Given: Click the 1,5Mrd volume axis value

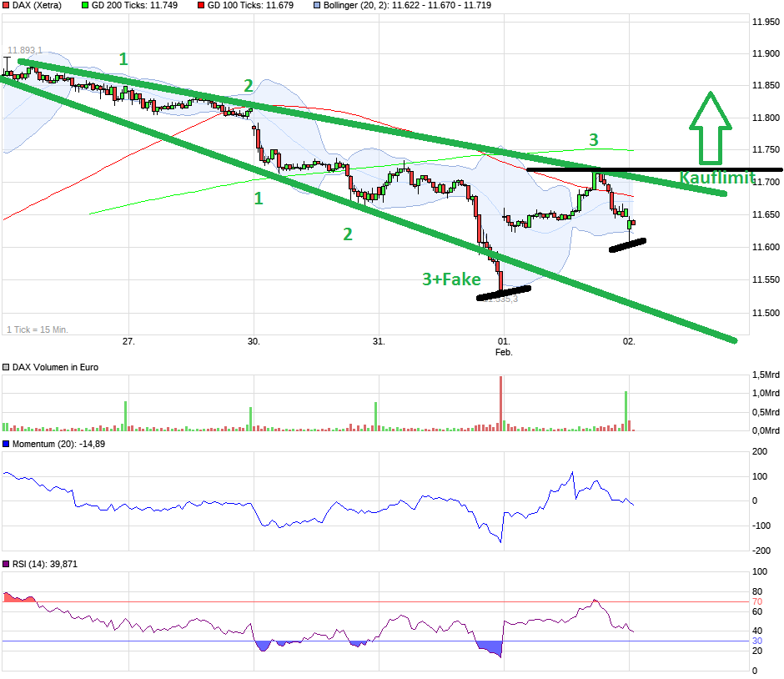Looking at the screenshot, I should [766, 375].
